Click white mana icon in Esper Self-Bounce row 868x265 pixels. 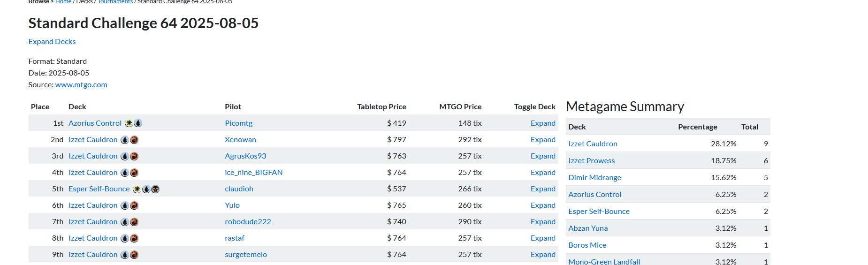(x=137, y=189)
